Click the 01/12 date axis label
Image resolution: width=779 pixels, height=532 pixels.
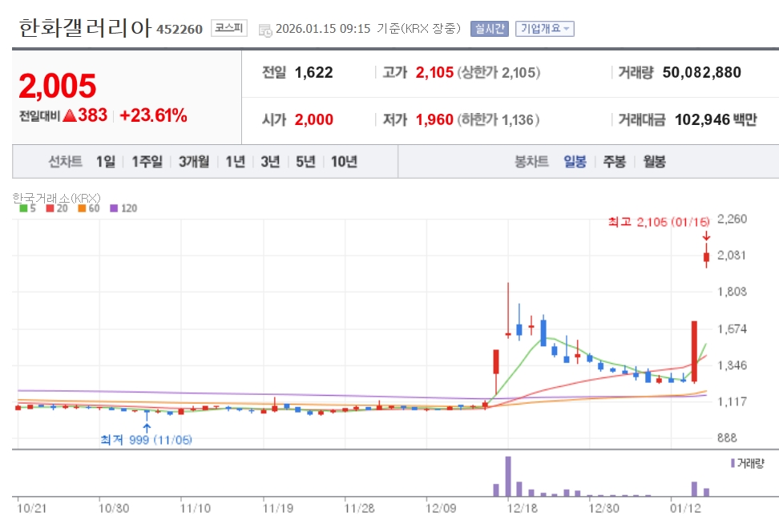(685, 508)
